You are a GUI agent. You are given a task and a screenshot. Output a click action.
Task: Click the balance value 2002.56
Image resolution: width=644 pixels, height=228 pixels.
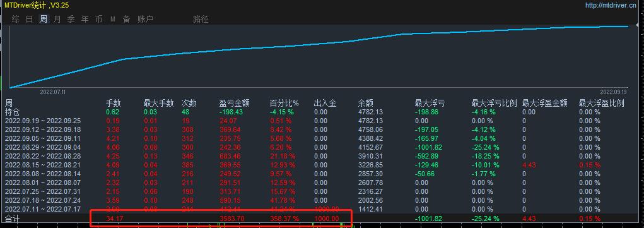(370, 200)
